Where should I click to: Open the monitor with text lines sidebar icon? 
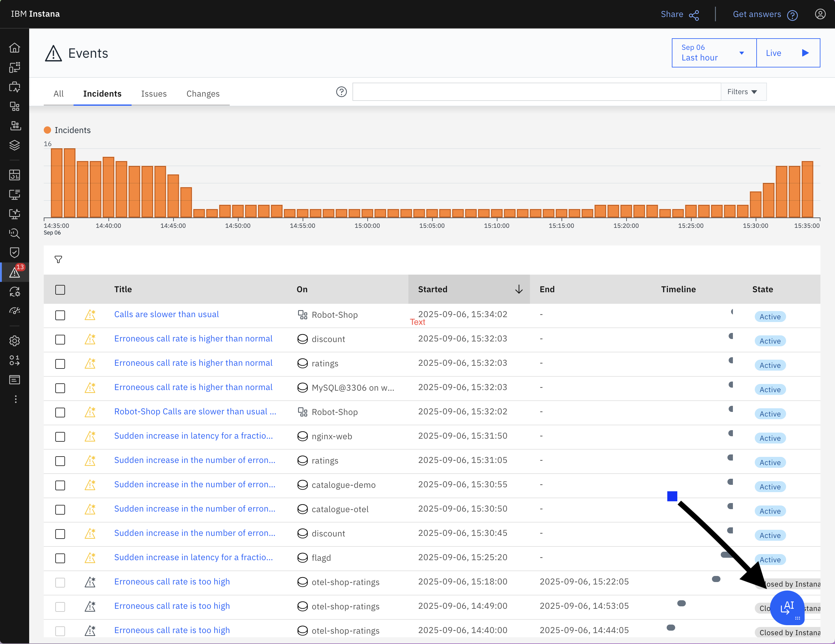[15, 194]
